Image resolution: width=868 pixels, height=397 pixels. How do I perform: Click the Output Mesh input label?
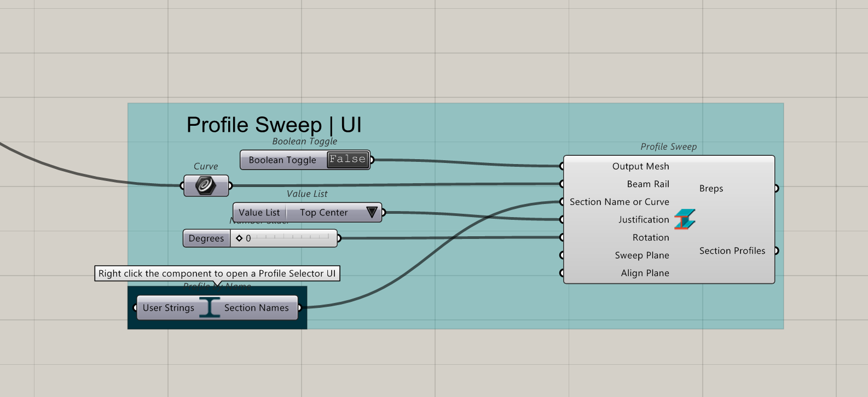point(641,166)
